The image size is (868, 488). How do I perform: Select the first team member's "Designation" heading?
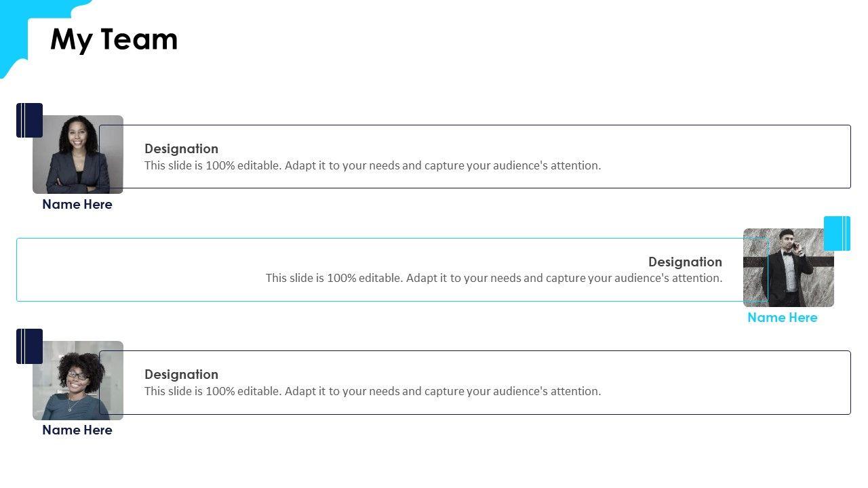coord(181,148)
